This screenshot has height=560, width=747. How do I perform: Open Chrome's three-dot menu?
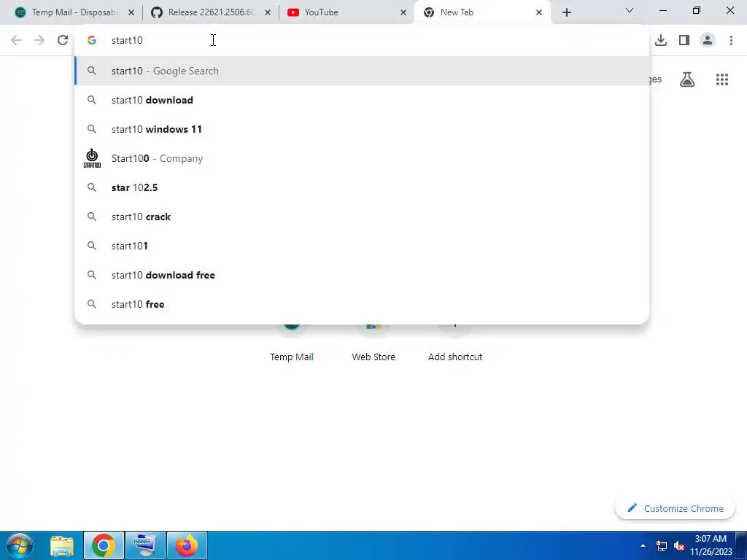pyautogui.click(x=731, y=40)
